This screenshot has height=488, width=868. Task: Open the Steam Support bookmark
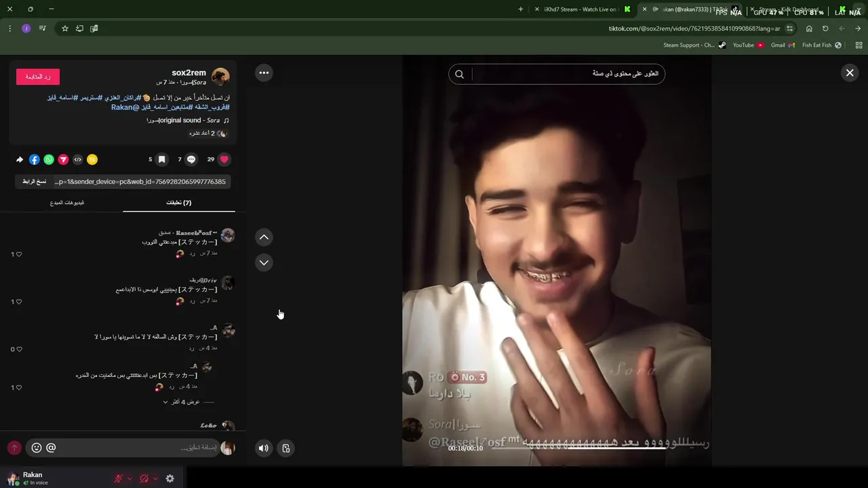(x=694, y=45)
